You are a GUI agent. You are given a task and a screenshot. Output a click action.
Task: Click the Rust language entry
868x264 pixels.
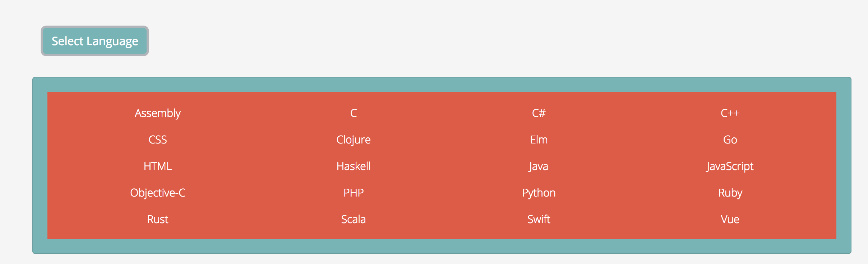(158, 219)
